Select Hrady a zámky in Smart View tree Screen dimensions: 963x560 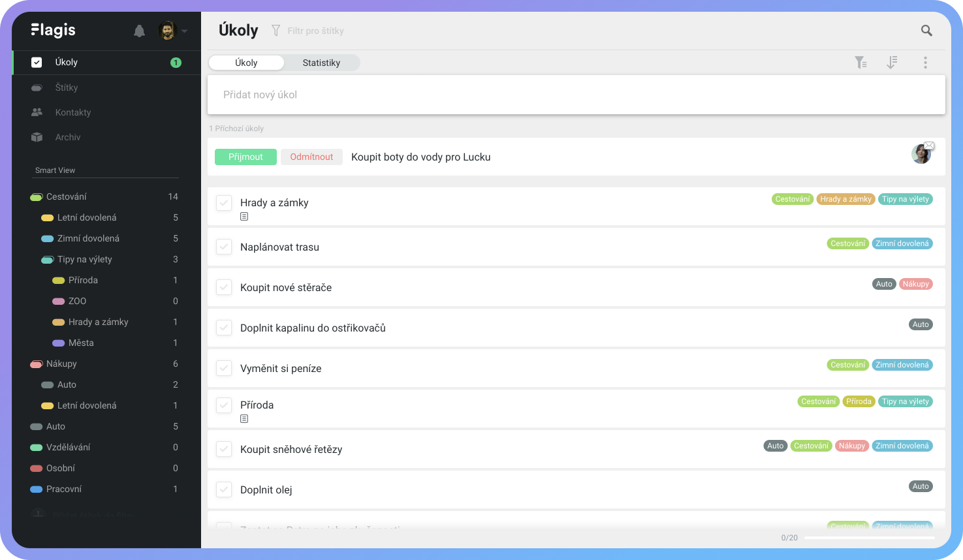coord(98,322)
